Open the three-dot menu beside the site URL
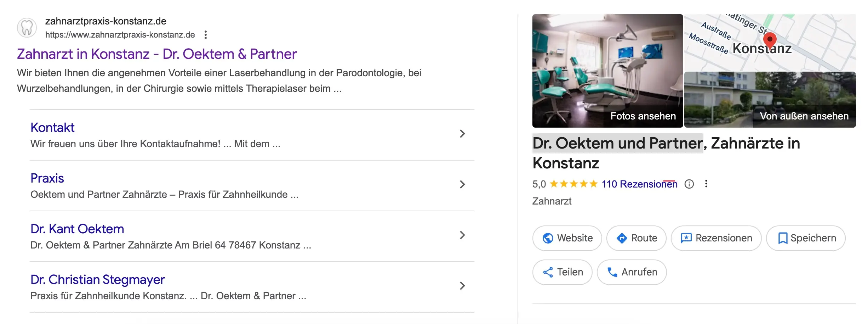The height and width of the screenshot is (324, 868). coord(206,35)
